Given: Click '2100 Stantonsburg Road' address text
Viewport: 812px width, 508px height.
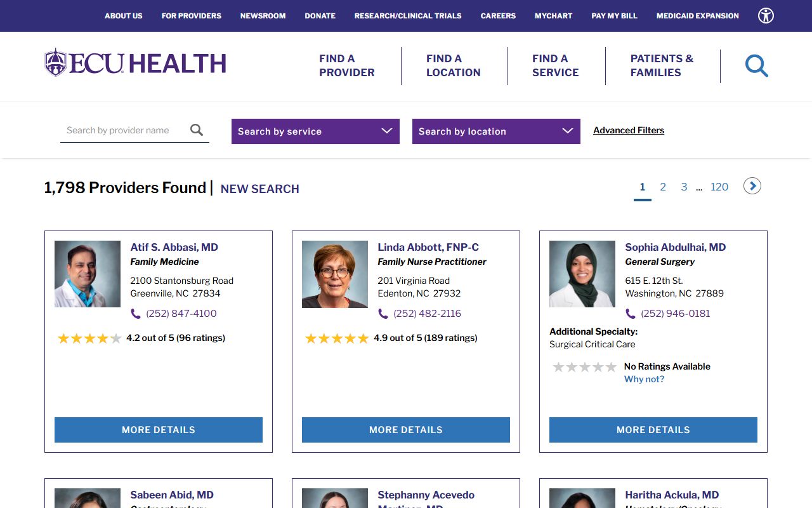Looking at the screenshot, I should [x=182, y=281].
